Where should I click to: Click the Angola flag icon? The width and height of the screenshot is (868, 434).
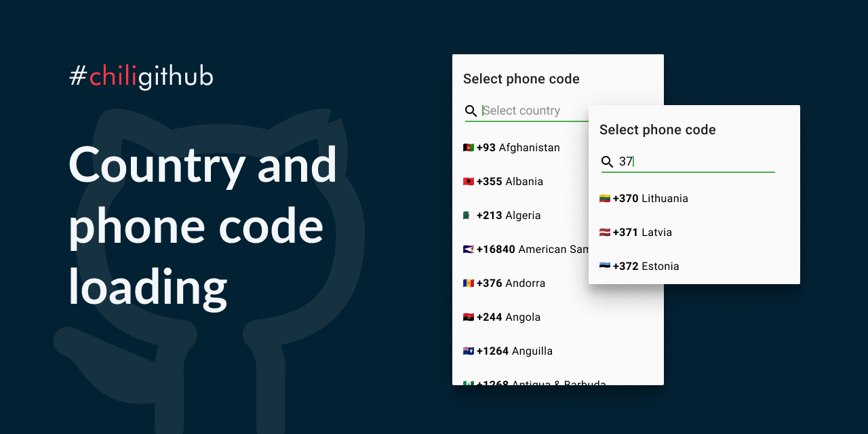tap(467, 317)
